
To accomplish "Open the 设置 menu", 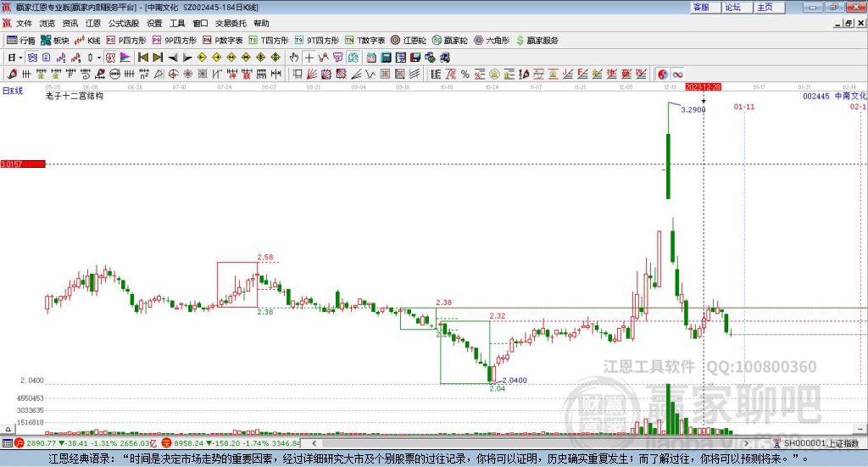I will (154, 23).
